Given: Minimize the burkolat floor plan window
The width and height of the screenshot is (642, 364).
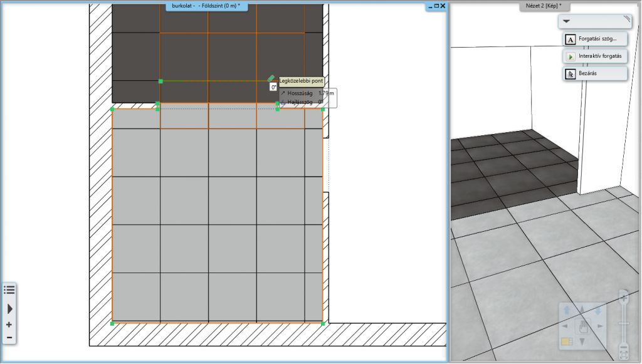Looking at the screenshot, I should tap(430, 6).
